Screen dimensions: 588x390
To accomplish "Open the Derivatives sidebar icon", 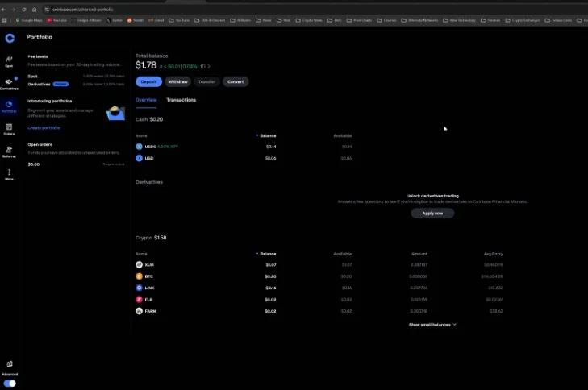I will pyautogui.click(x=9, y=84).
